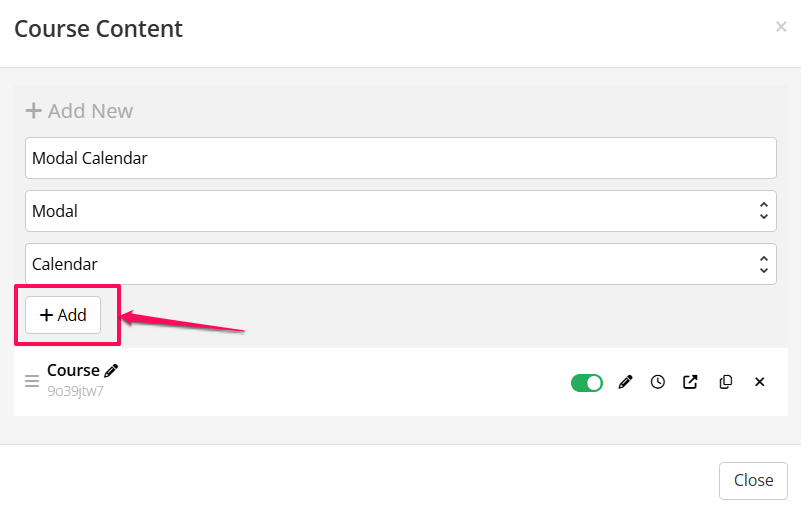Click the open-in-new-window icon for Course
Viewport: 801px width, 510px height.
point(690,382)
